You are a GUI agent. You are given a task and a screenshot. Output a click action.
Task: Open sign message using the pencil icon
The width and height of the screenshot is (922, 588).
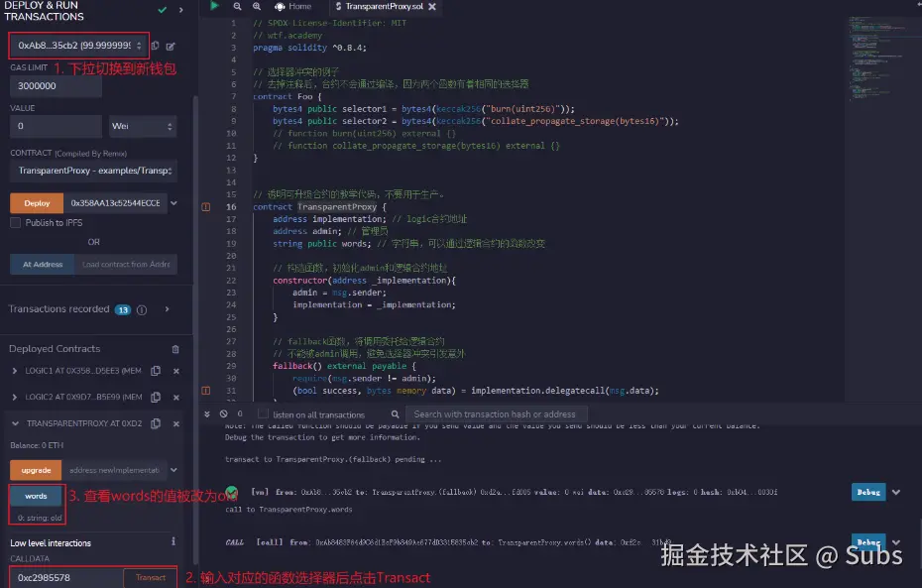(172, 46)
